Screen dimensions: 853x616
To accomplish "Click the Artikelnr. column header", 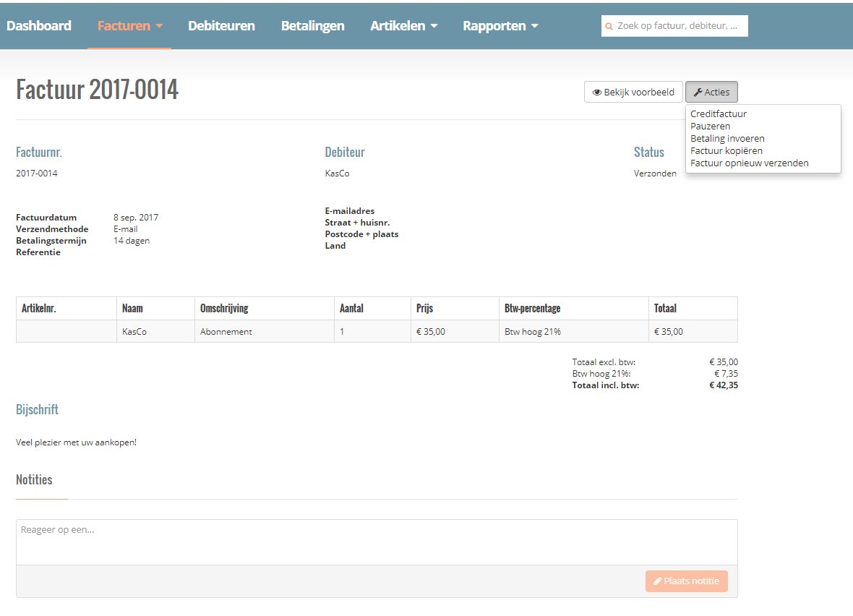I will pos(67,308).
